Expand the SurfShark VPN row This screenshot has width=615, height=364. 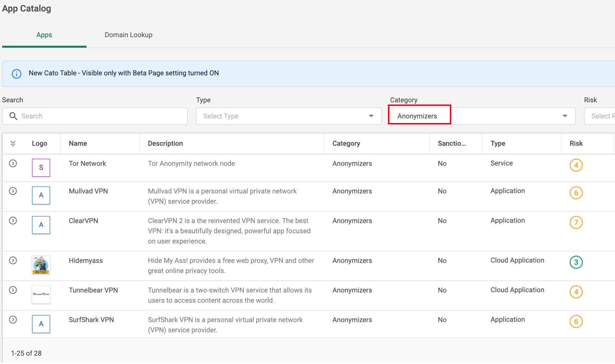click(13, 320)
